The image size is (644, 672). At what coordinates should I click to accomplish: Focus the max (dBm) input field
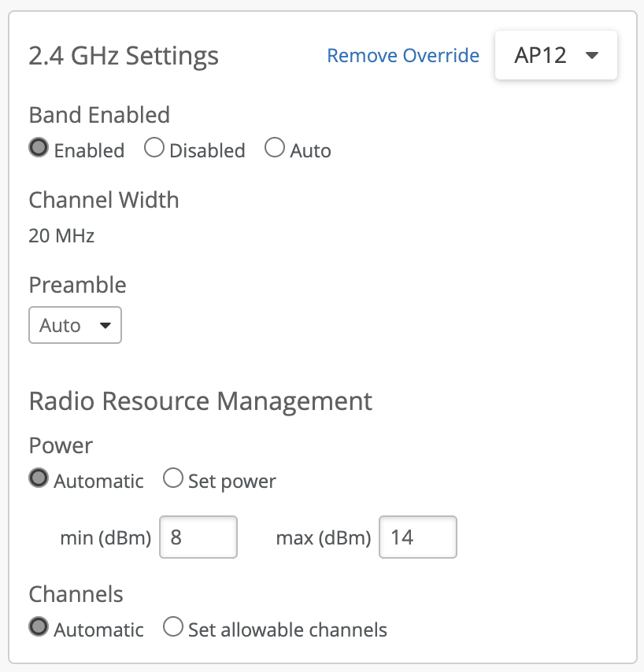(418, 537)
